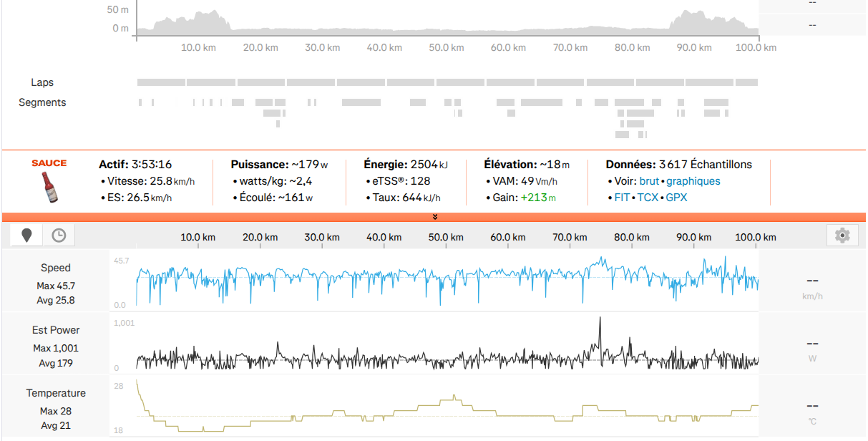Click the Temperature chart label

(x=56, y=393)
